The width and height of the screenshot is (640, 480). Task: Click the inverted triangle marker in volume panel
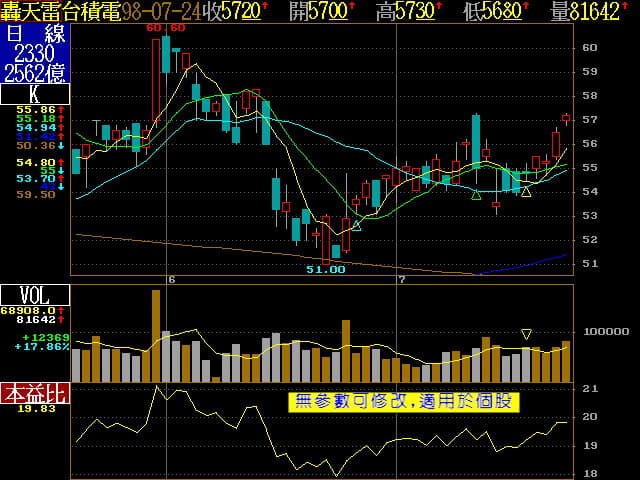click(527, 333)
